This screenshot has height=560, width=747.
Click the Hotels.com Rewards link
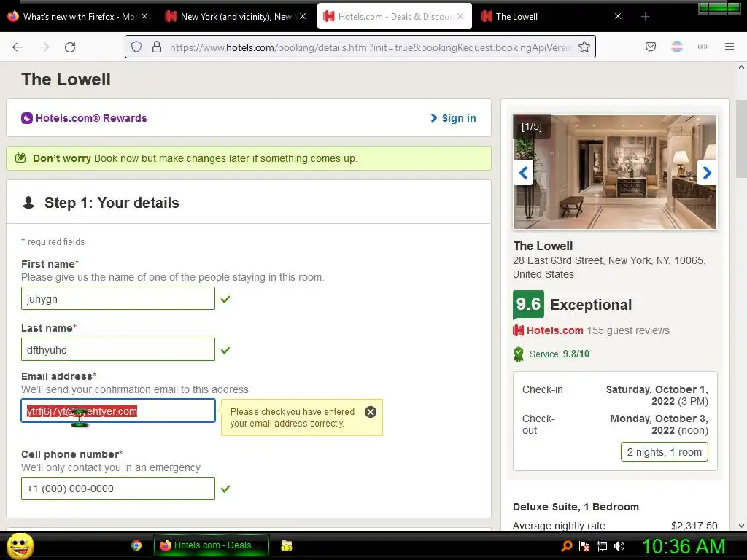click(91, 118)
